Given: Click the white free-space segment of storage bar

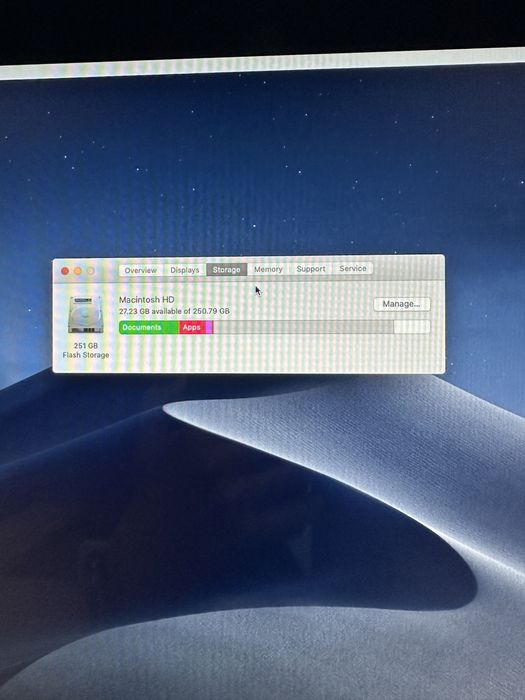Looking at the screenshot, I should [412, 326].
